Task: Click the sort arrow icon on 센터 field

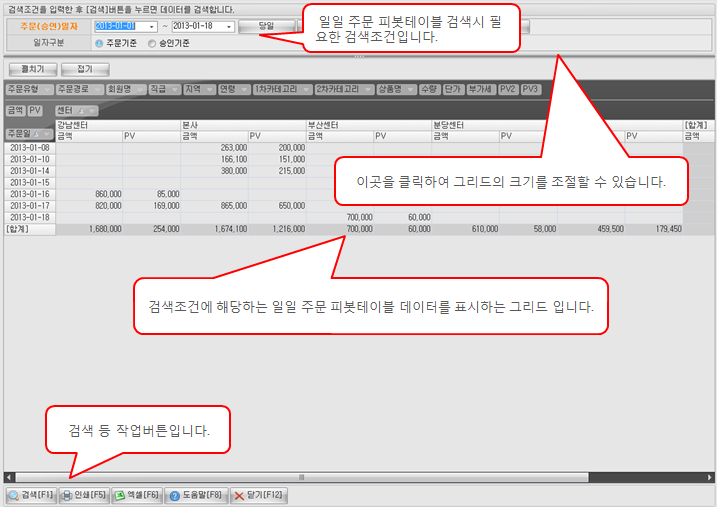Action: point(81,111)
